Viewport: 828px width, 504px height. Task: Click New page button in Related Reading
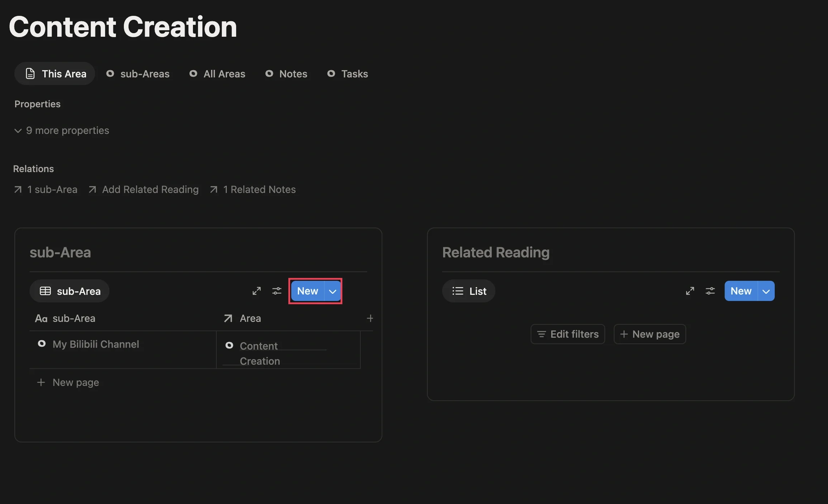click(650, 334)
